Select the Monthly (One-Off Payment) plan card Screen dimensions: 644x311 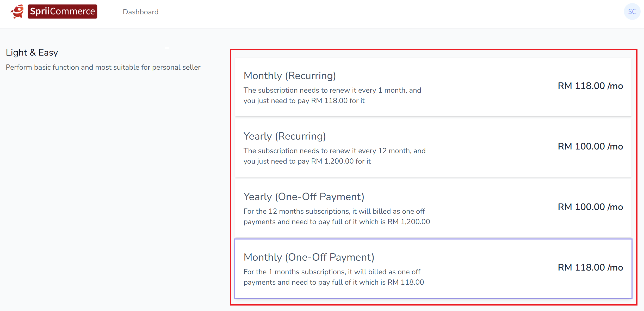coord(433,269)
